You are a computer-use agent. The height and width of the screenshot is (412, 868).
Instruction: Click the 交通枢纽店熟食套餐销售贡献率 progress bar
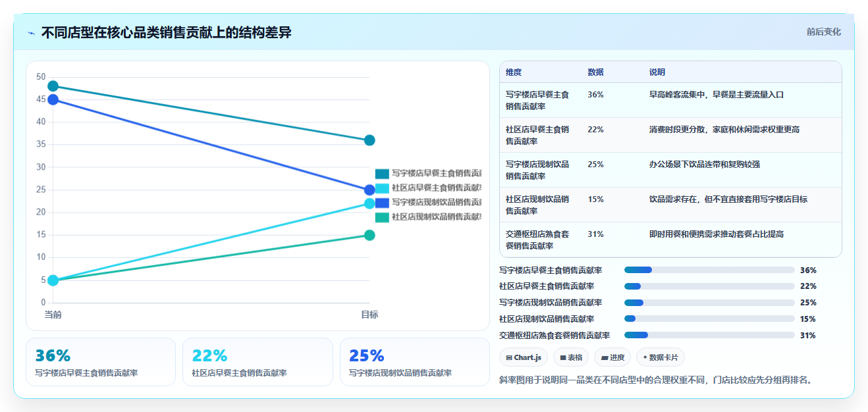709,335
